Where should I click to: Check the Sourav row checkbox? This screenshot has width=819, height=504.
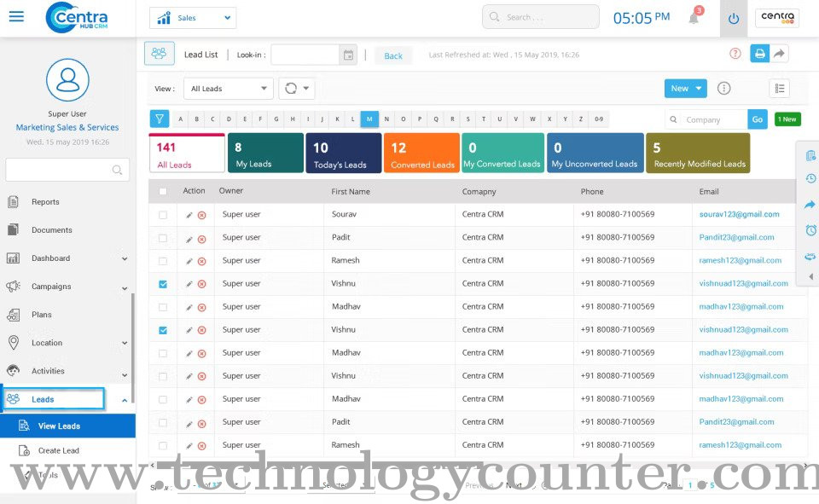pos(163,215)
